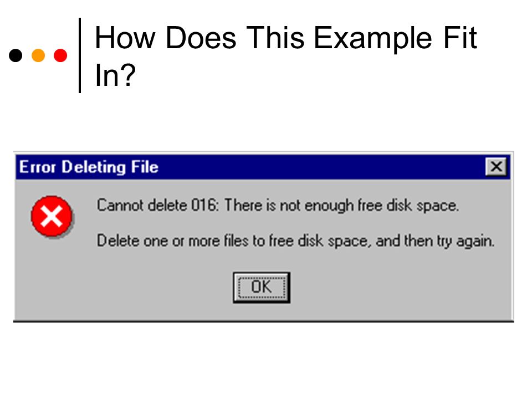Click the word 'Example' in the slide heading
The image size is (532, 399).
click(372, 39)
